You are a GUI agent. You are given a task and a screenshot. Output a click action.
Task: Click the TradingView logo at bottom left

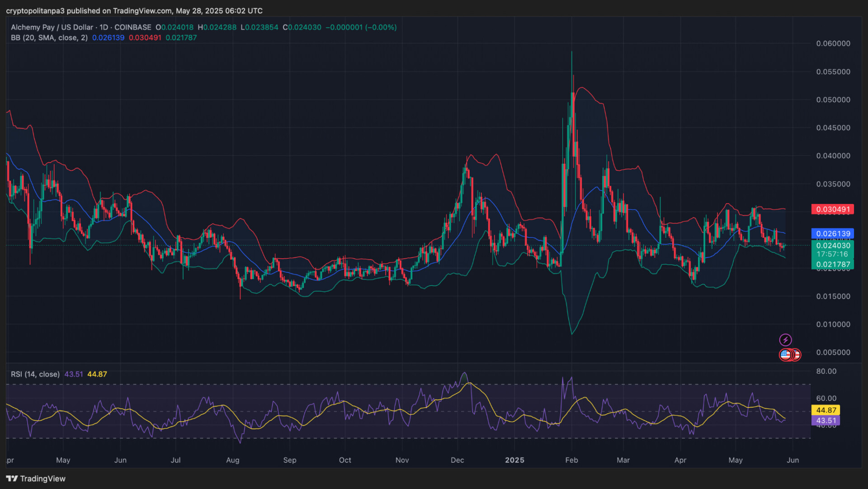(36, 479)
